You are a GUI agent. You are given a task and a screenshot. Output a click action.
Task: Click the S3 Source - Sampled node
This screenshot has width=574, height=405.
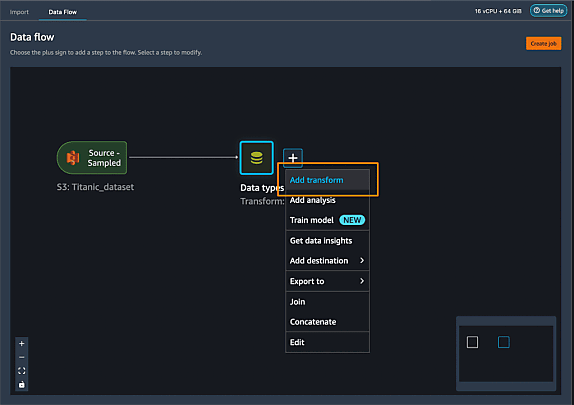[x=92, y=157]
